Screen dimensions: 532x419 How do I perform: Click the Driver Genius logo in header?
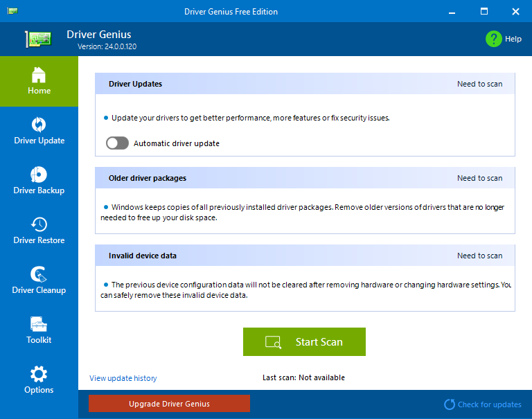tap(39, 39)
